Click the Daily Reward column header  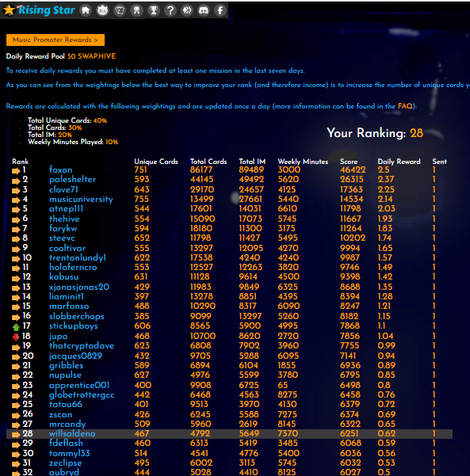[x=399, y=162]
